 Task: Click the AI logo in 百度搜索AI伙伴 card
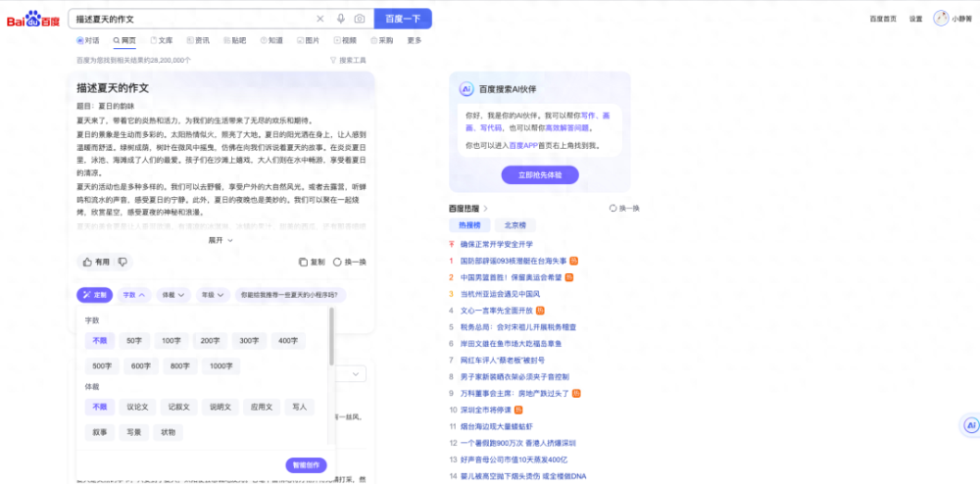(466, 89)
